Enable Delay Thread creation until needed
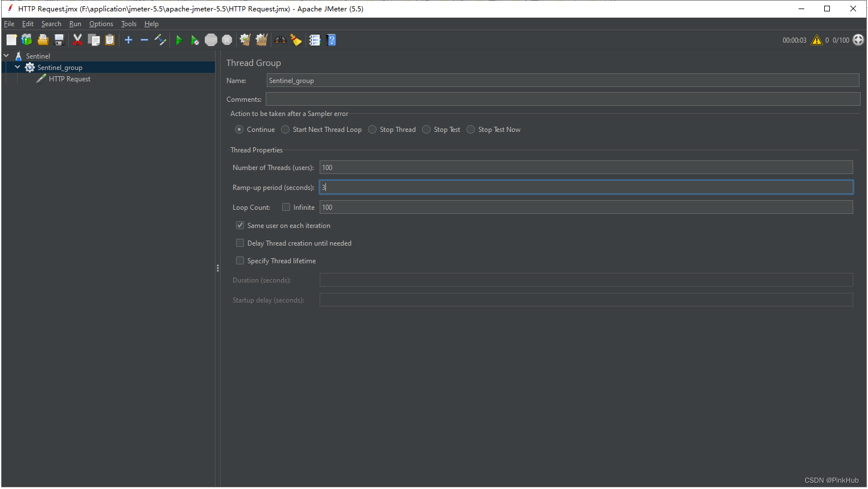 click(240, 243)
